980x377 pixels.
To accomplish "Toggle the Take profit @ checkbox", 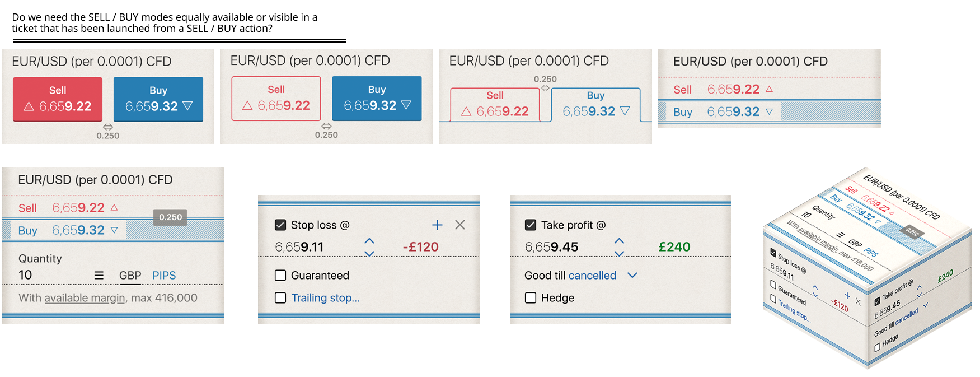I will (x=531, y=225).
